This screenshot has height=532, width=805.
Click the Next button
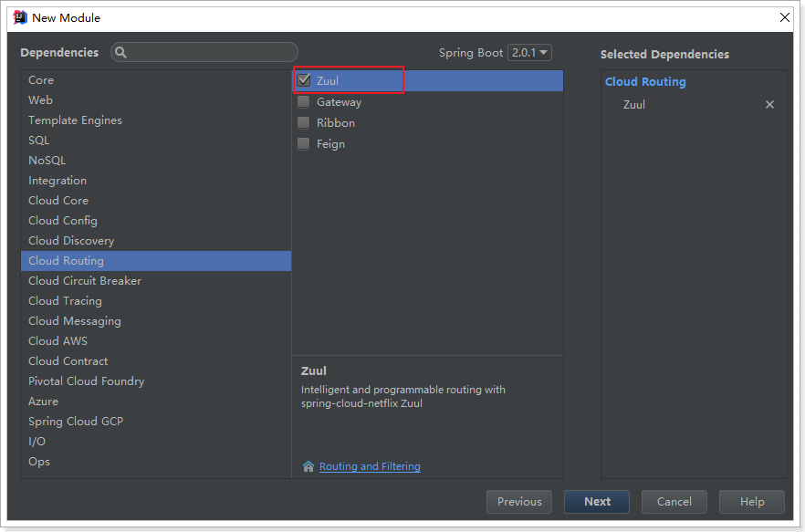coord(597,501)
